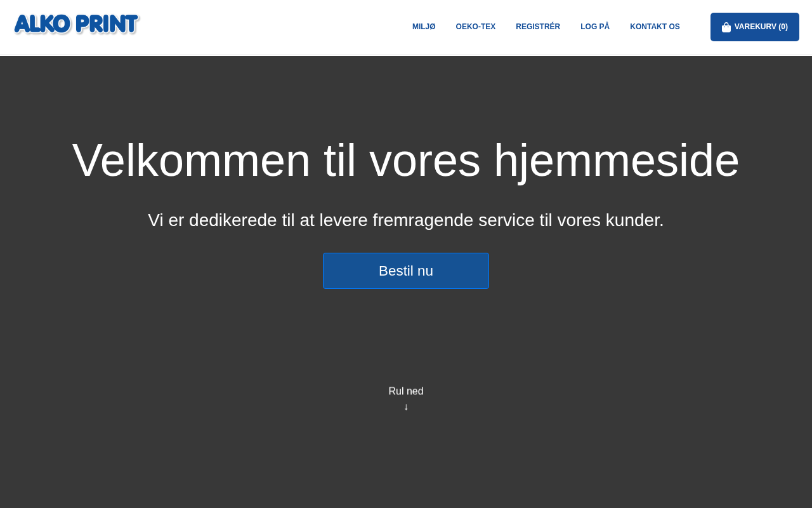This screenshot has width=812, height=508.
Task: Click the Rul ned scroll prompt
Action: click(406, 391)
